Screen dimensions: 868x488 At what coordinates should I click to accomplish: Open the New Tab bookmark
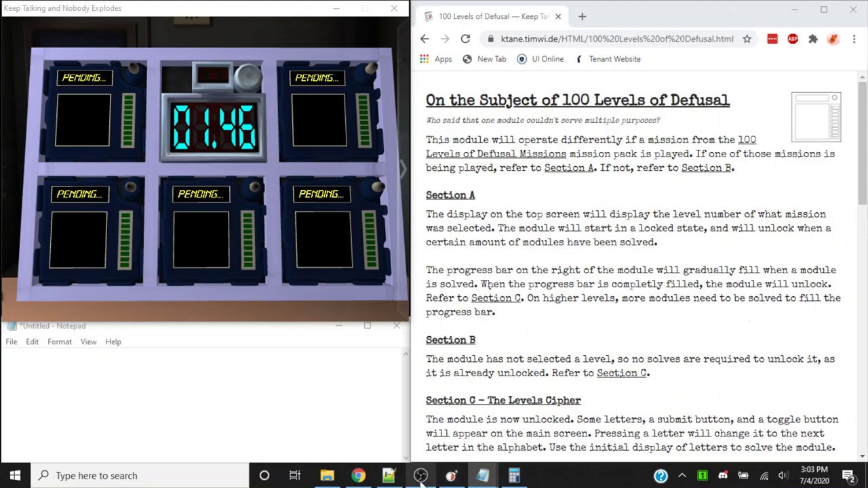pos(484,59)
